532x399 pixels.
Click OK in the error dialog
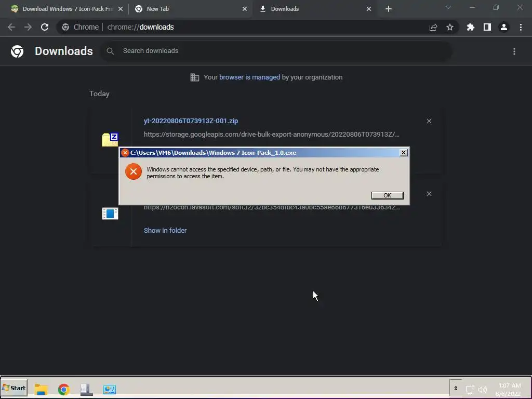(387, 195)
